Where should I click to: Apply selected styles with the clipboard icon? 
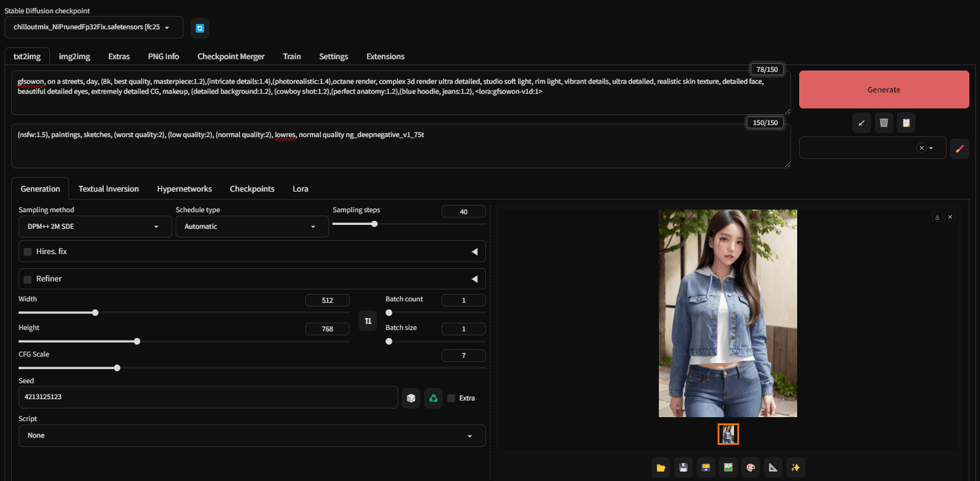click(906, 122)
